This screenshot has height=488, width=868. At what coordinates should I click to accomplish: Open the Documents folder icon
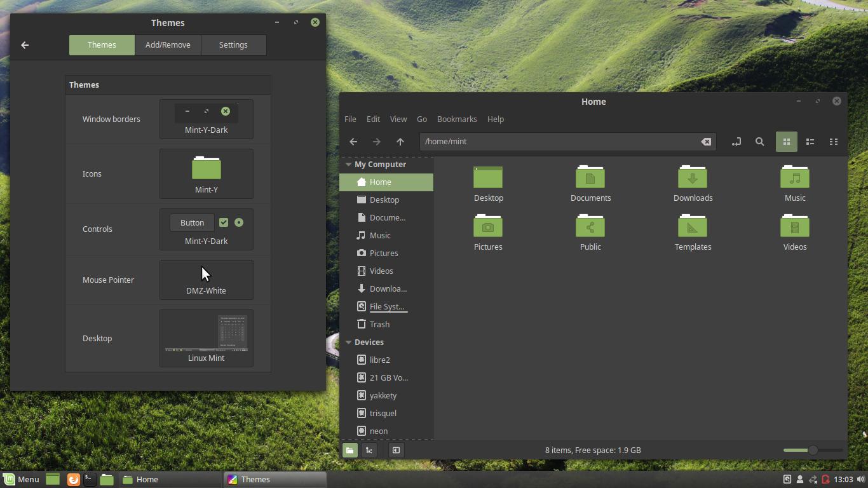point(590,184)
